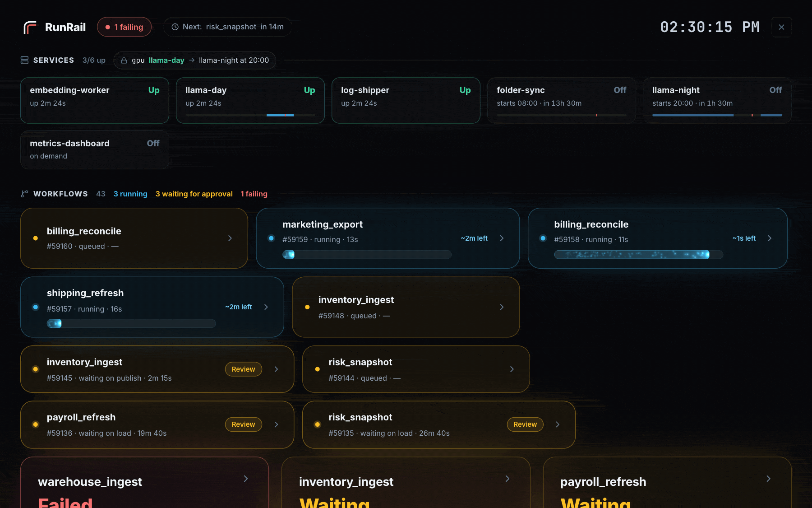Image resolution: width=812 pixels, height=508 pixels.
Task: Click the gpu lock icon
Action: [124, 61]
